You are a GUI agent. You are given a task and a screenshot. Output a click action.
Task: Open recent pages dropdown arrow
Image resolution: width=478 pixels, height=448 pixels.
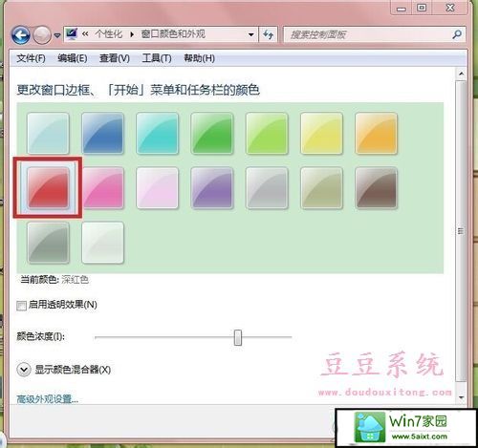(57, 35)
